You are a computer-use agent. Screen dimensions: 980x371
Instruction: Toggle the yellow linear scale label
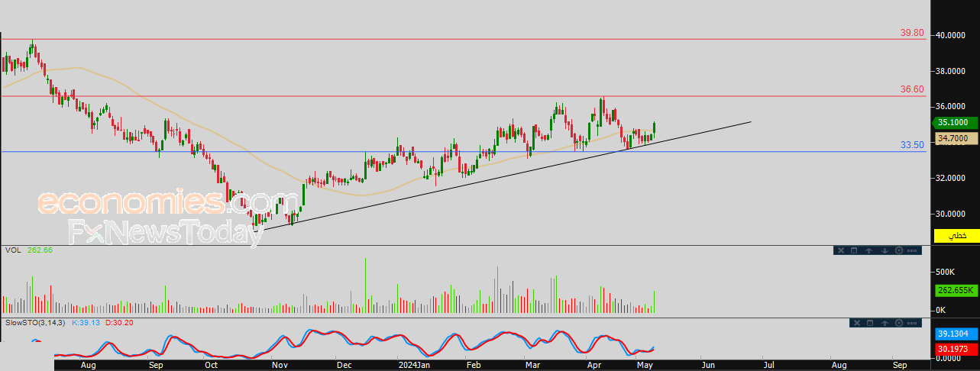click(956, 237)
